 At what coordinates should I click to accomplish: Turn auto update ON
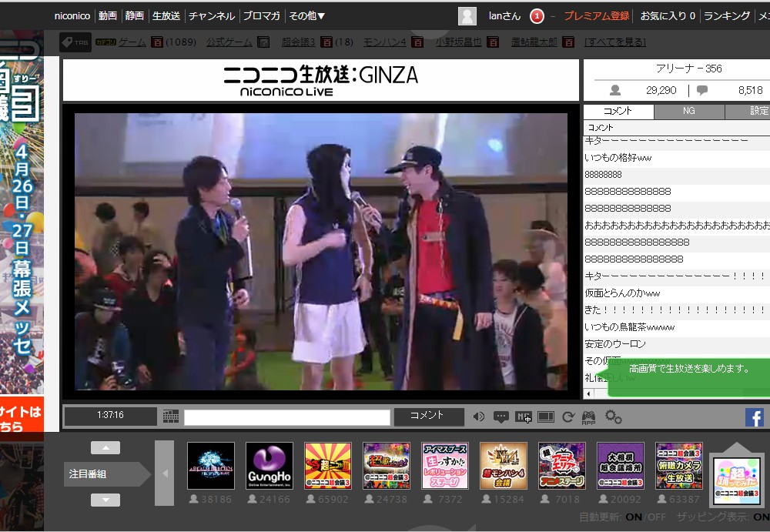point(634,517)
